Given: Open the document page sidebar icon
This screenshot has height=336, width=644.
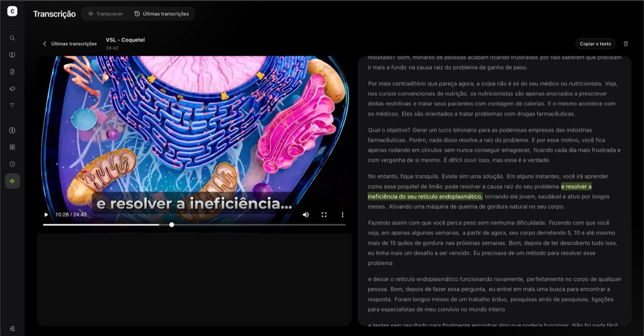Looking at the screenshot, I should [x=12, y=72].
